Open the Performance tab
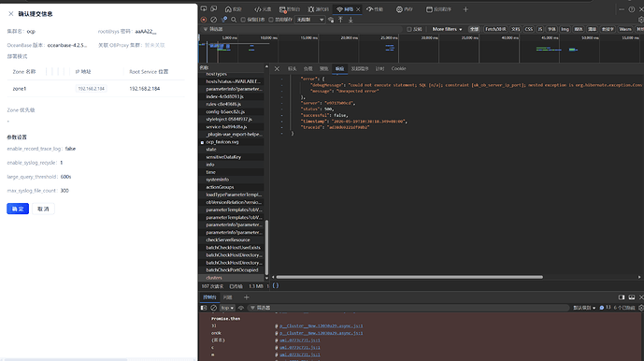Viewport: 644px width, 361px height. click(x=375, y=9)
